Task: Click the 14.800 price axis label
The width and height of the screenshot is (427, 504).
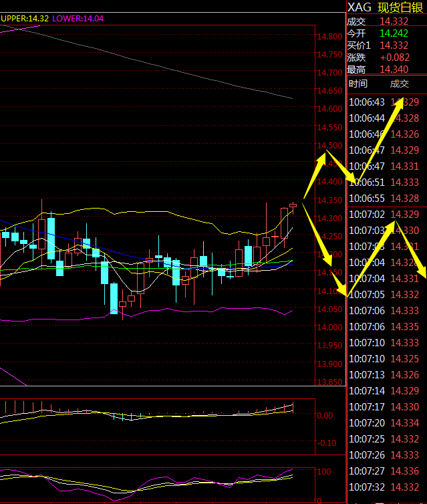Action: [329, 37]
